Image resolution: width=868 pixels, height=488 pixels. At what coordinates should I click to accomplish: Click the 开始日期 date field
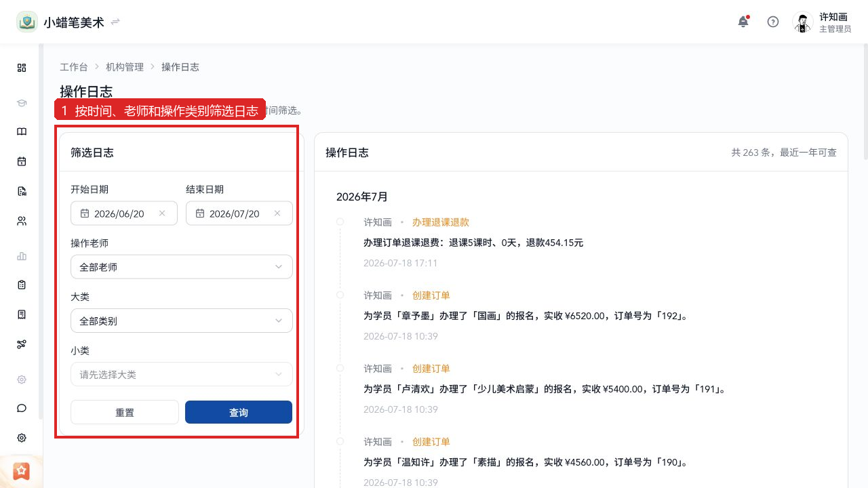124,213
